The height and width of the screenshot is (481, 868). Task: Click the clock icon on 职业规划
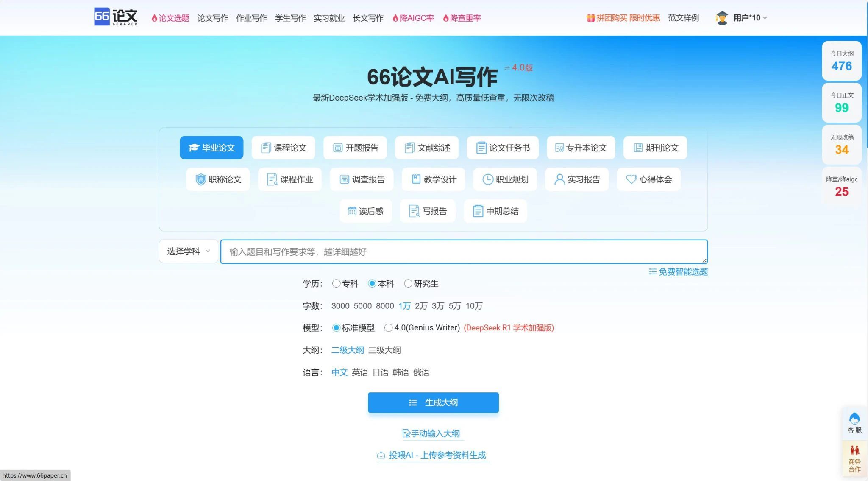tap(488, 179)
